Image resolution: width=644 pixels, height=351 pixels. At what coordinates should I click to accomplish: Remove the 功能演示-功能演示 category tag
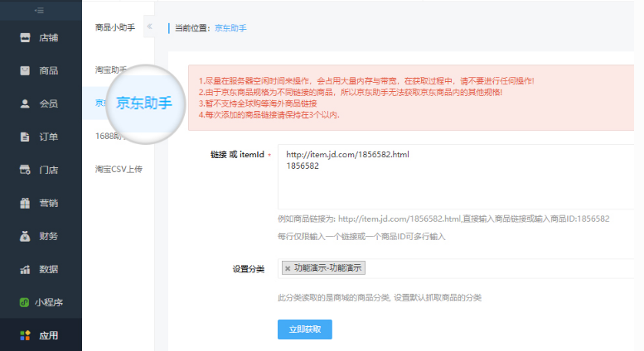point(288,268)
